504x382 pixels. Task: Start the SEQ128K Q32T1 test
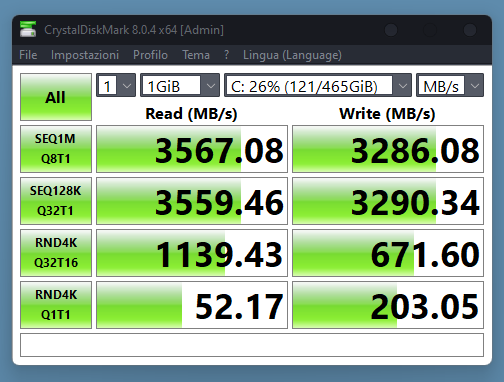pos(56,201)
